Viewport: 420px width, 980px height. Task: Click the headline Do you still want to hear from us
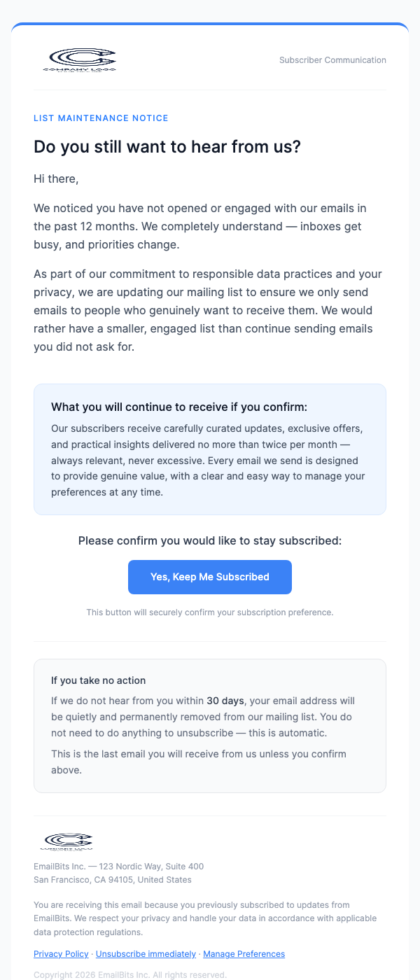pos(167,147)
